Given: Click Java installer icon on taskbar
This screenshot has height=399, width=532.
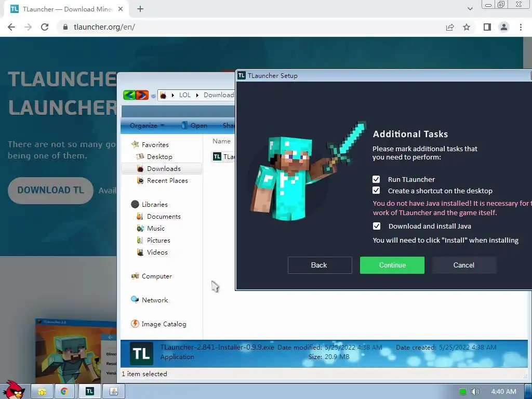Looking at the screenshot, I should pos(114,392).
